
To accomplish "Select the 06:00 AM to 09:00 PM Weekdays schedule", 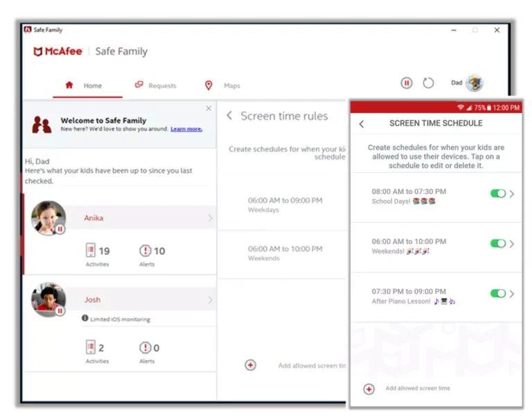I will [x=285, y=204].
